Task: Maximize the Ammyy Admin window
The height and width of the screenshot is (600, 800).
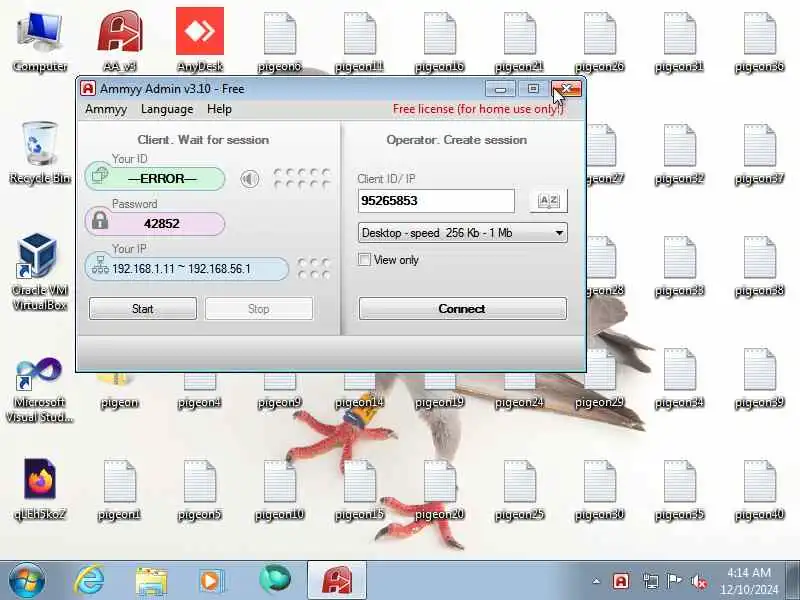Action: [x=533, y=89]
